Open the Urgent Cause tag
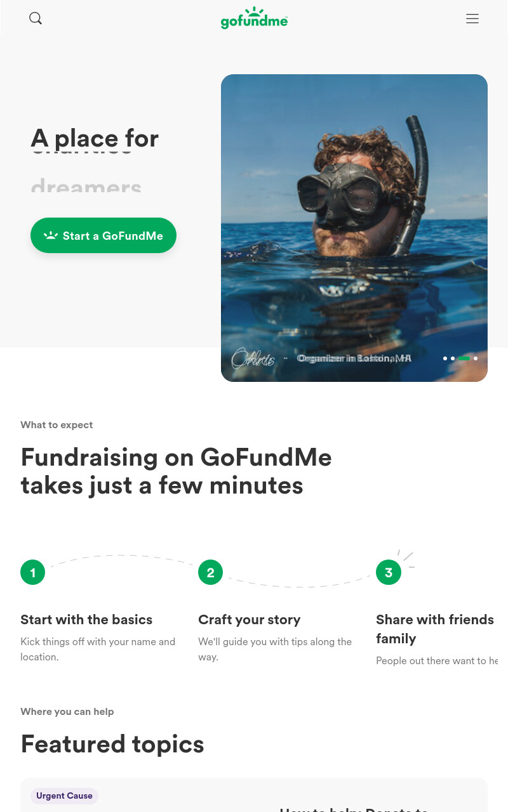The height and width of the screenshot is (812, 508). [x=64, y=796]
